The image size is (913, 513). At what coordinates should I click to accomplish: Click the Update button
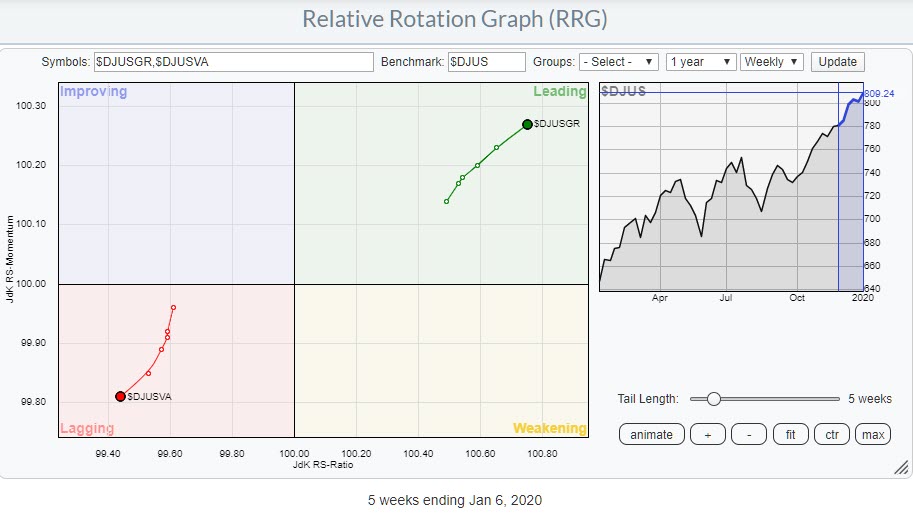coord(837,62)
